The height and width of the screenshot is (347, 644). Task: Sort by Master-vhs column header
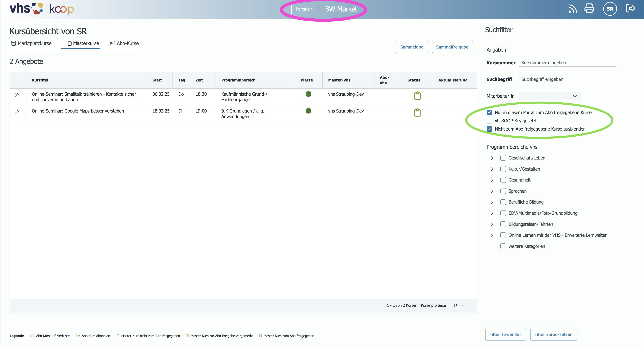339,80
